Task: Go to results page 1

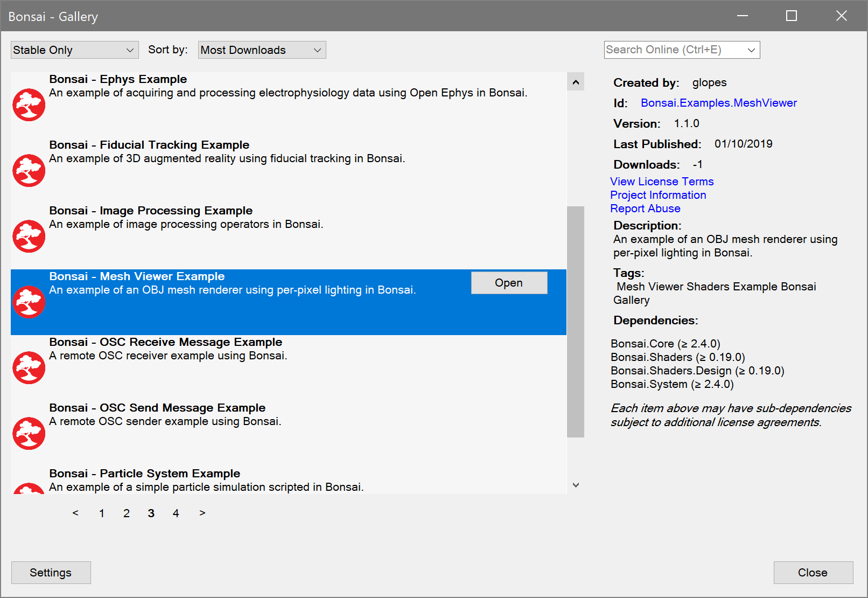Action: pyautogui.click(x=102, y=513)
